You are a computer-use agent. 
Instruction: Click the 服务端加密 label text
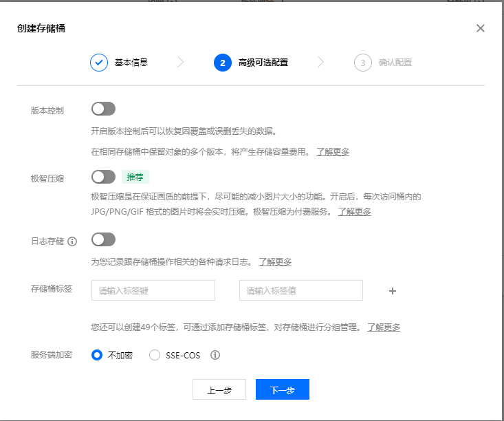[52, 355]
